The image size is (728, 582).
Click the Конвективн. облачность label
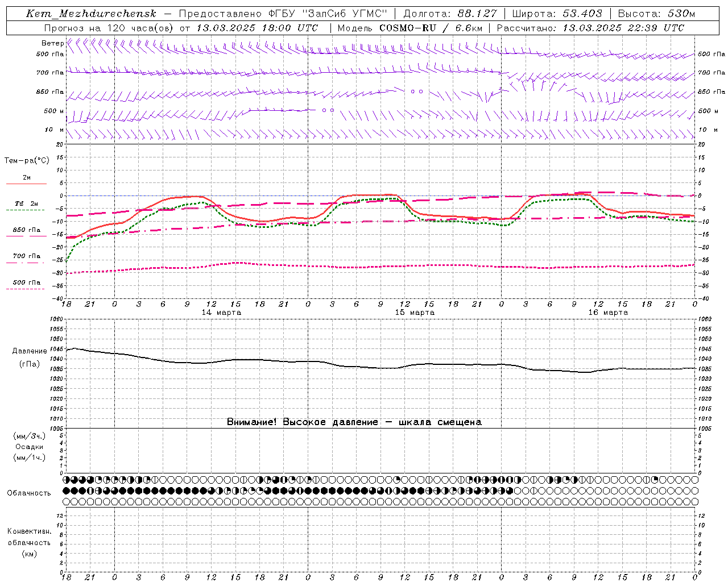tap(30, 537)
